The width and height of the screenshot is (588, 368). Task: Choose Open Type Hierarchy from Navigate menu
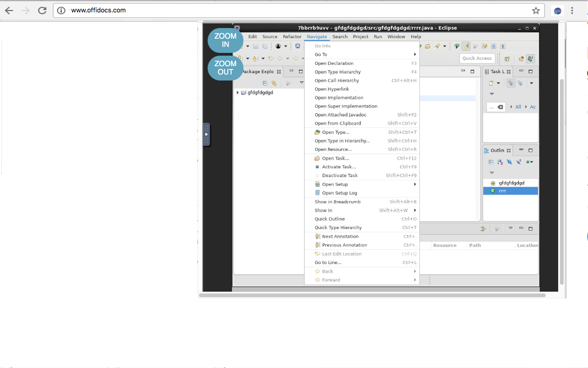[338, 72]
